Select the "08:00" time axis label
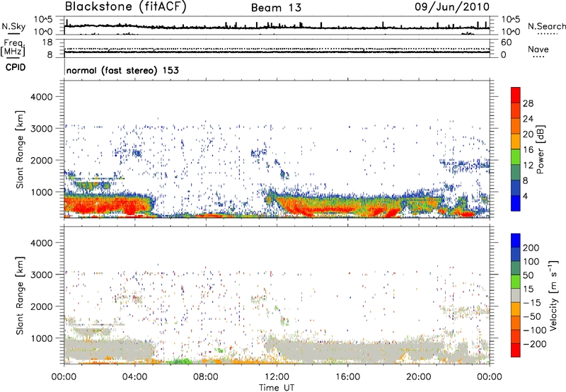 206,377
